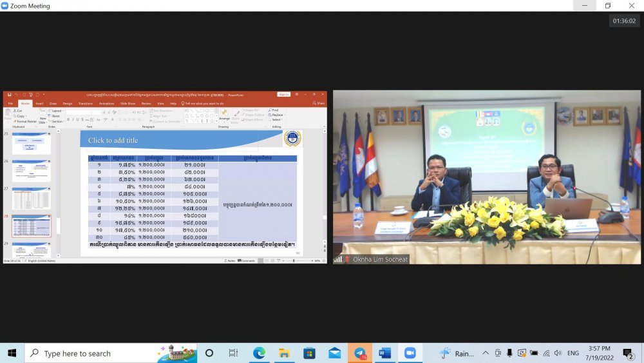The height and width of the screenshot is (363, 644).
Task: Toggle Bold formatting in PowerPoint ribbon
Action: [x=69, y=119]
